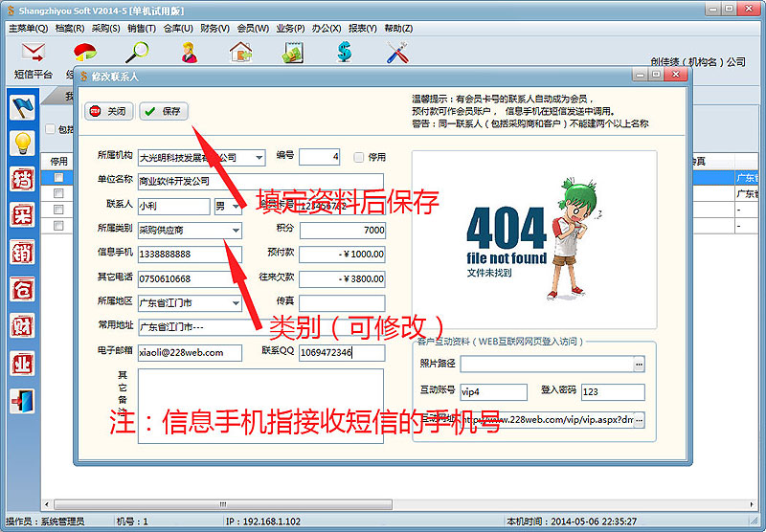Open the 所属地区 region dropdown

[236, 303]
